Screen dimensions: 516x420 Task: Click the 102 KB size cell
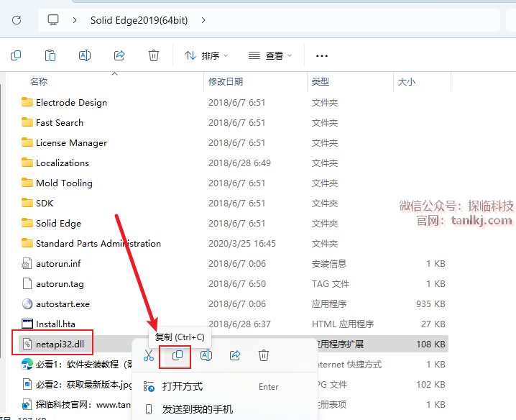[430, 385]
